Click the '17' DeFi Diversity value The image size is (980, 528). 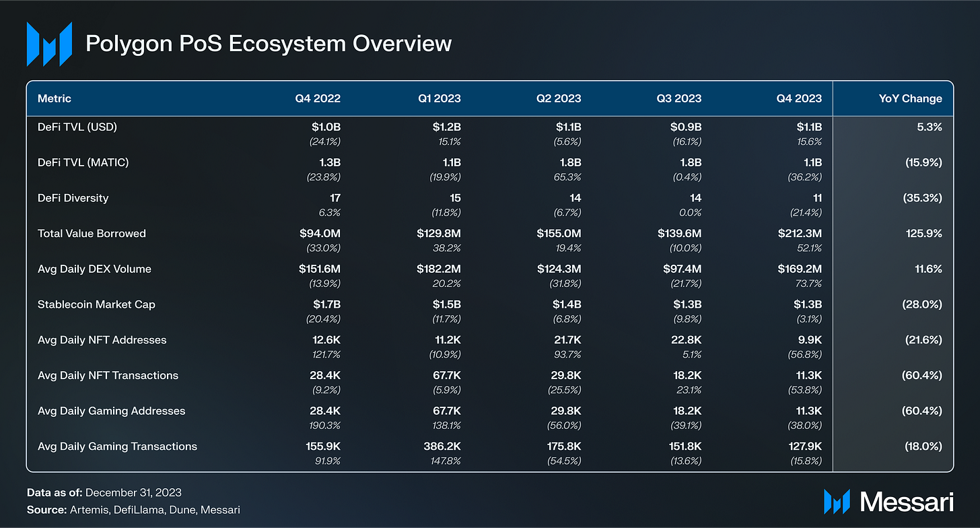[x=335, y=198]
